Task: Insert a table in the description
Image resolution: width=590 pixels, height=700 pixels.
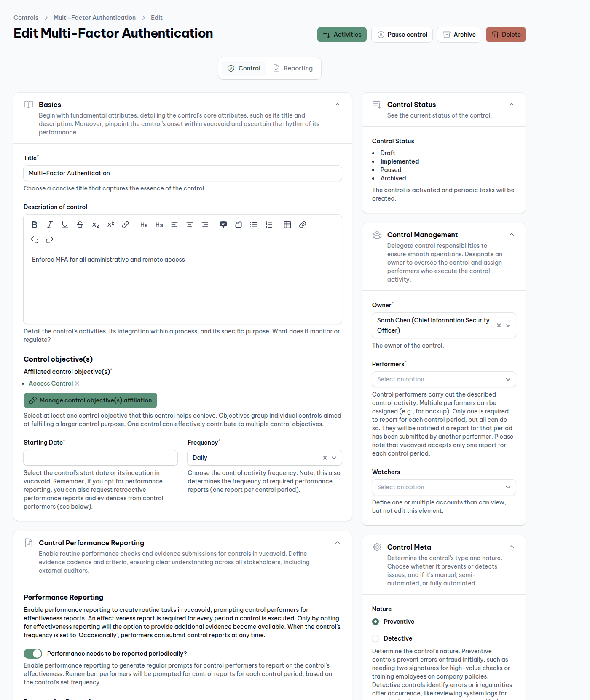Action: tap(287, 225)
